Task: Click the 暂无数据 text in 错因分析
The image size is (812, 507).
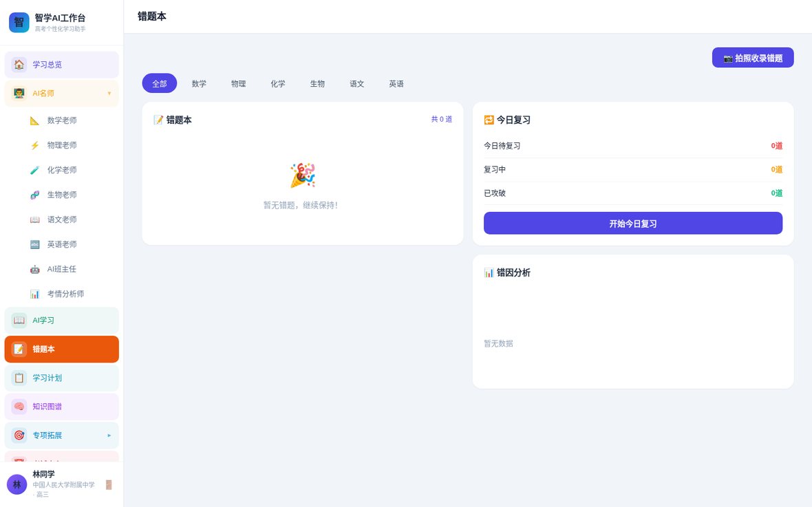Action: [498, 343]
